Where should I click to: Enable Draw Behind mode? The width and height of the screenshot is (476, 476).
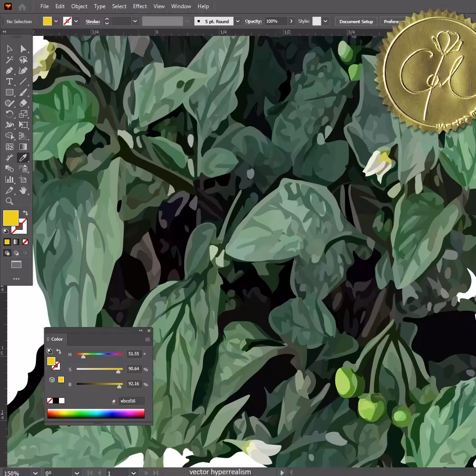(x=16, y=253)
